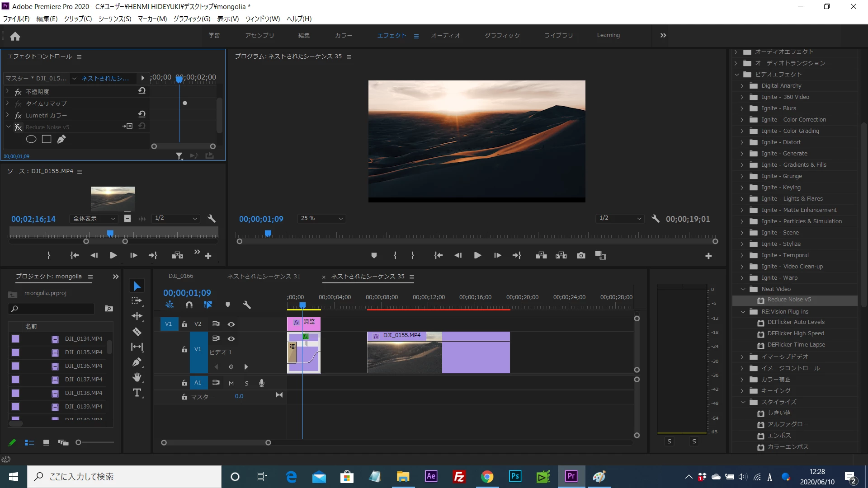Screen dimensions: 868x488
Task: Open the program monitor 25 % zoom dropdown
Action: (x=322, y=218)
